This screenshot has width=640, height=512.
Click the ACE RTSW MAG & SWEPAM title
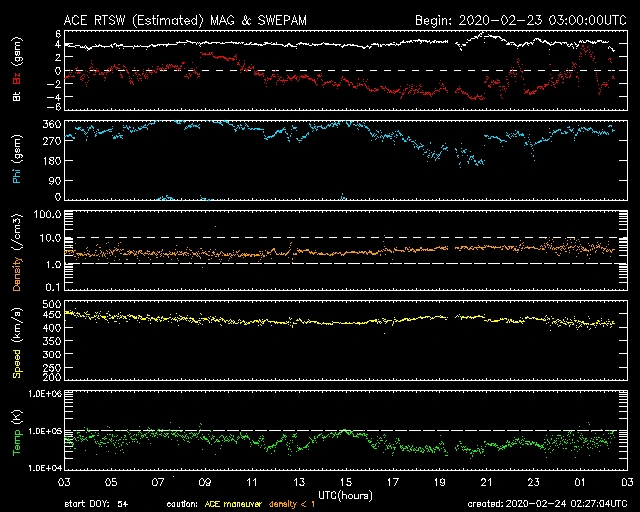click(194, 20)
